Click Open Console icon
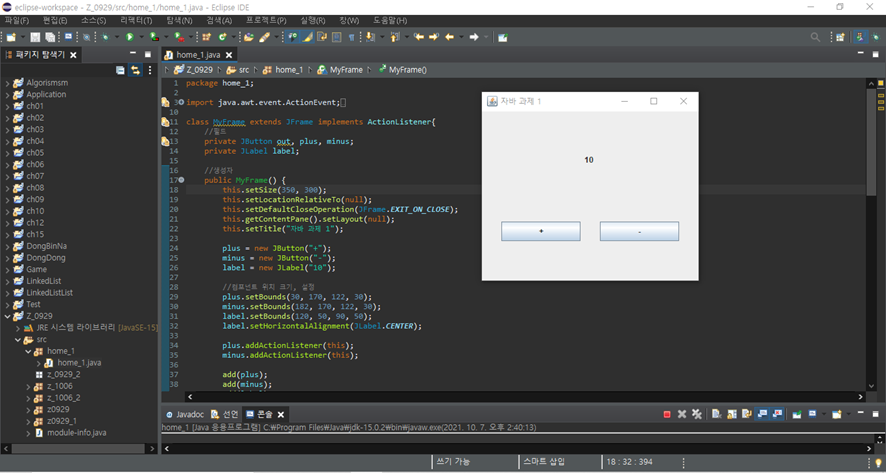Screen dimensions: 886x473 tap(837, 414)
